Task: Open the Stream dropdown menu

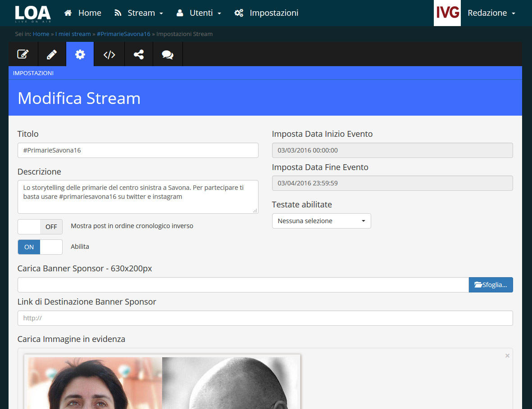Action: [x=139, y=13]
